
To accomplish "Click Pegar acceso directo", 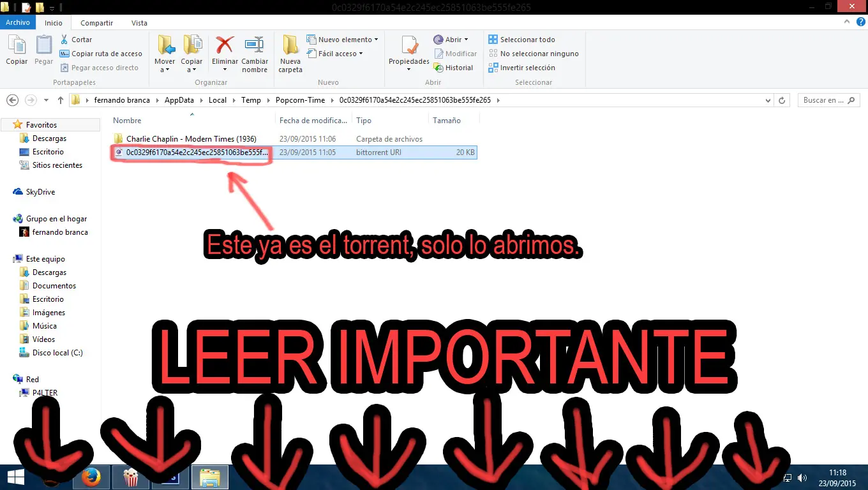I will pyautogui.click(x=100, y=68).
